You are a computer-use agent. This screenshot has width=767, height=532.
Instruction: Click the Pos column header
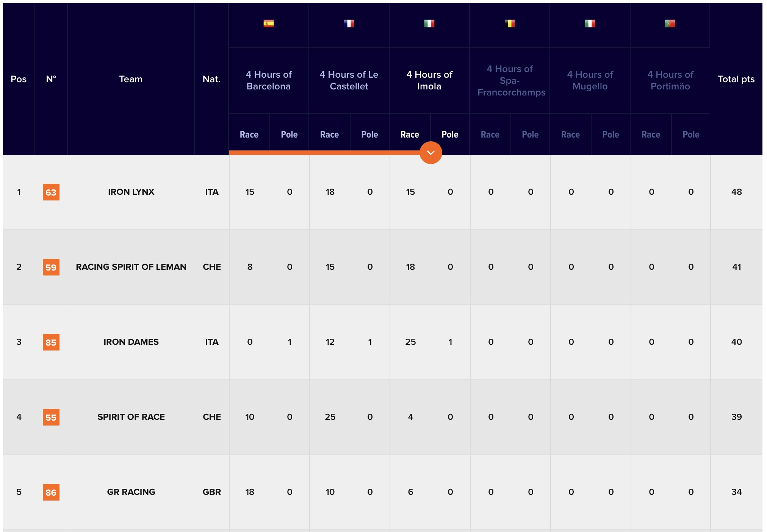pyautogui.click(x=19, y=79)
